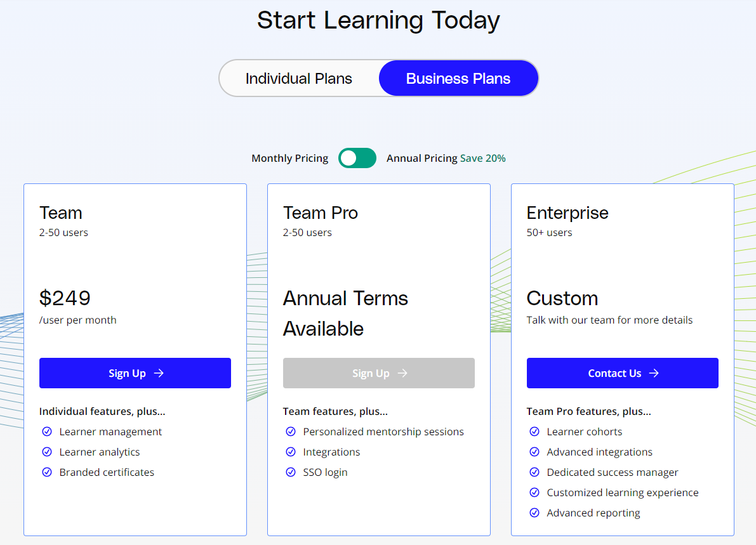
Task: Click the Save 20% label
Action: [483, 158]
